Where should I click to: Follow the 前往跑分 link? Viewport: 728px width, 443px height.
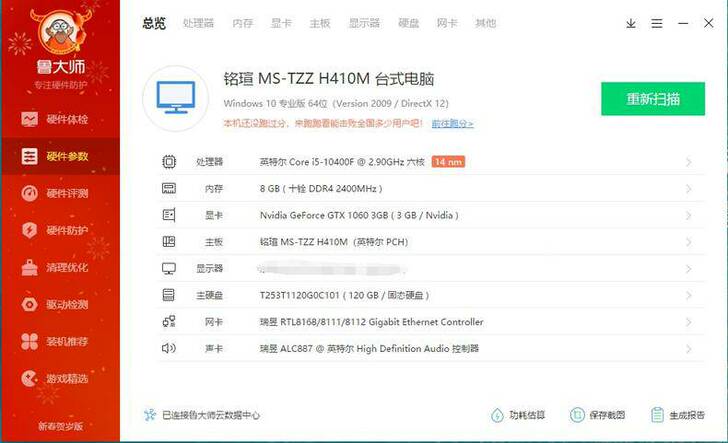(452, 124)
